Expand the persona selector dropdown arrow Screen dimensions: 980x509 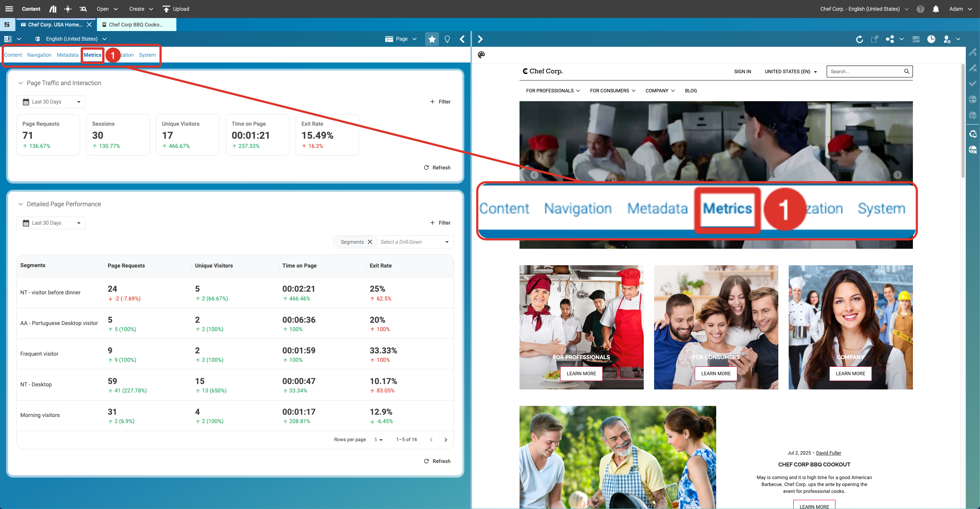(958, 39)
